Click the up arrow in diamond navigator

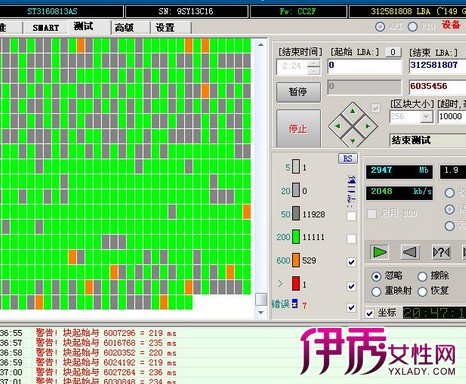[x=353, y=111]
